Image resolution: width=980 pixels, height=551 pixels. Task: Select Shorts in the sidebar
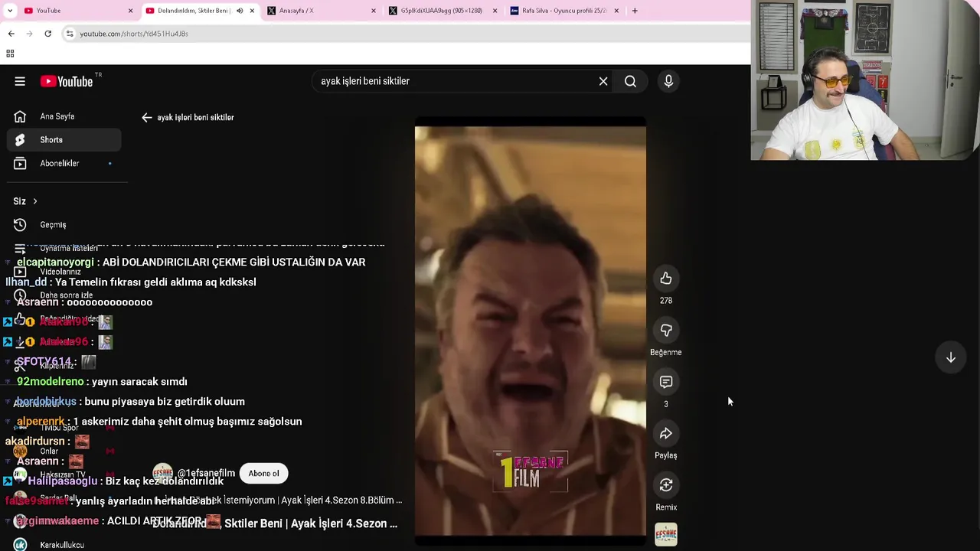pos(64,140)
